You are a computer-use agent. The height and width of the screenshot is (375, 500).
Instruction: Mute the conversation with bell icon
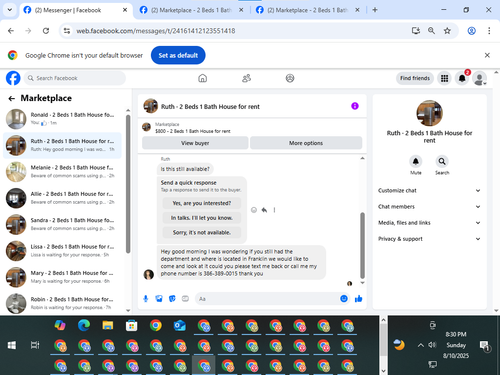coord(416,162)
